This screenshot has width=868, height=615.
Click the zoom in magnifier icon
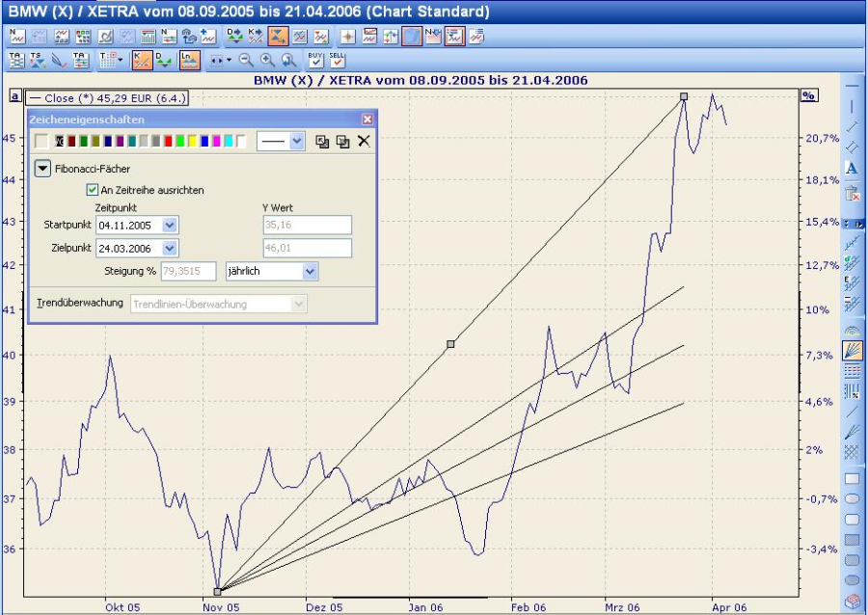(x=267, y=60)
